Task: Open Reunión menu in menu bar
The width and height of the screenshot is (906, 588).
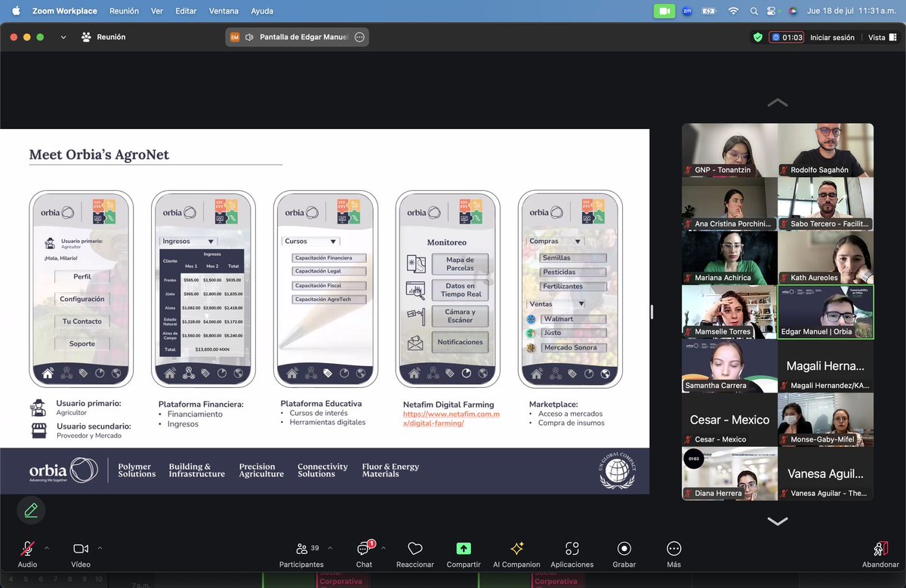Action: 124,11
